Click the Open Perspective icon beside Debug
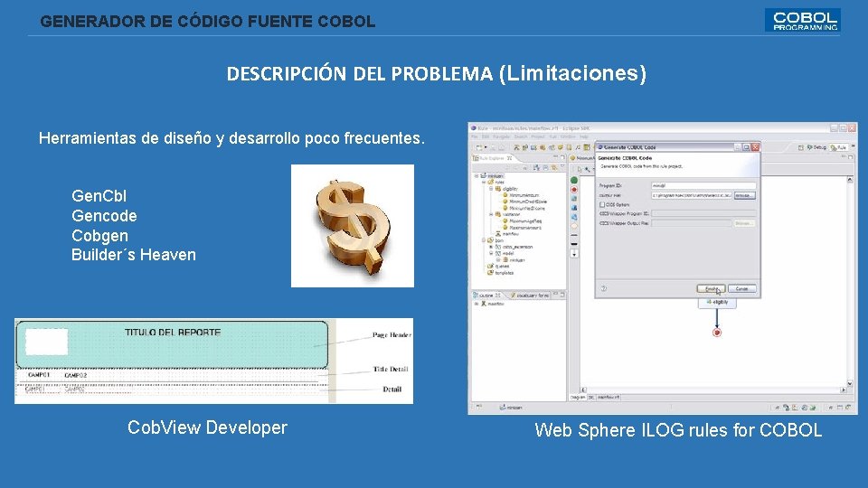 point(800,147)
